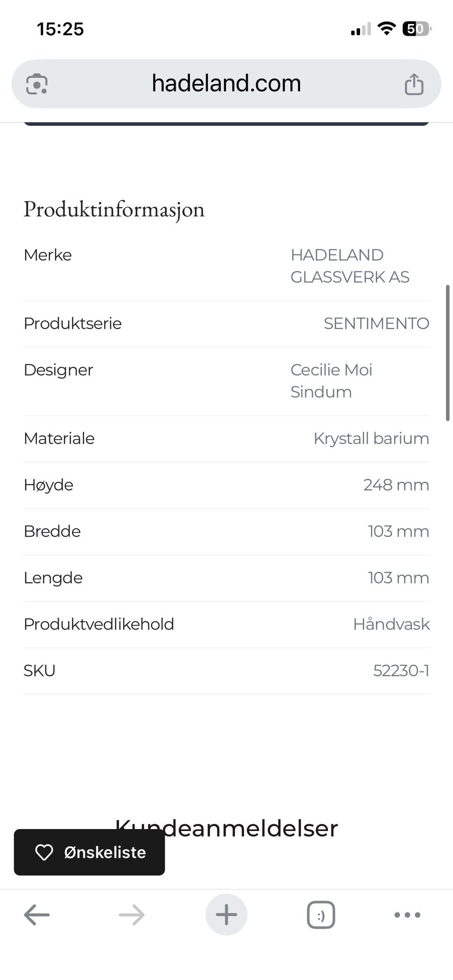Screen dimensions: 453x980
Task: Tap the page scrollbar indicator
Action: tap(448, 352)
